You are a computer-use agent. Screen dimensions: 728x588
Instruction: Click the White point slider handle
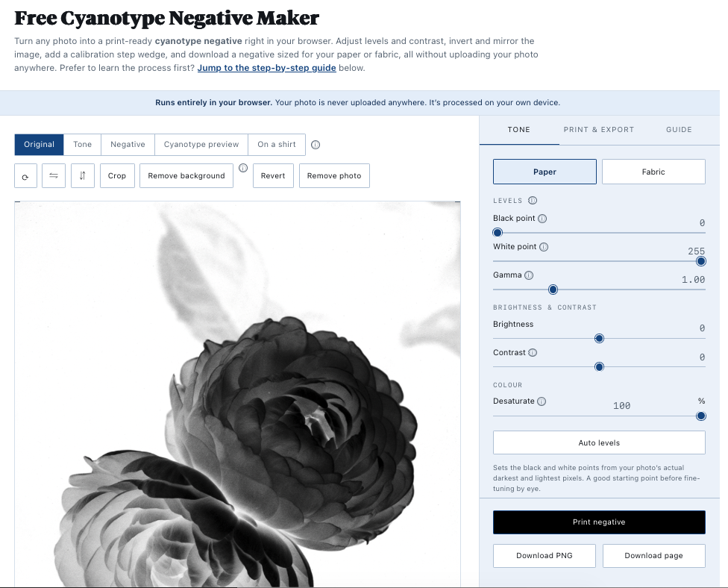coord(701,261)
